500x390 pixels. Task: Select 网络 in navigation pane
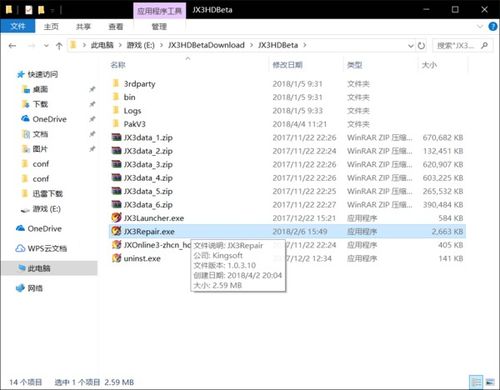coord(35,288)
